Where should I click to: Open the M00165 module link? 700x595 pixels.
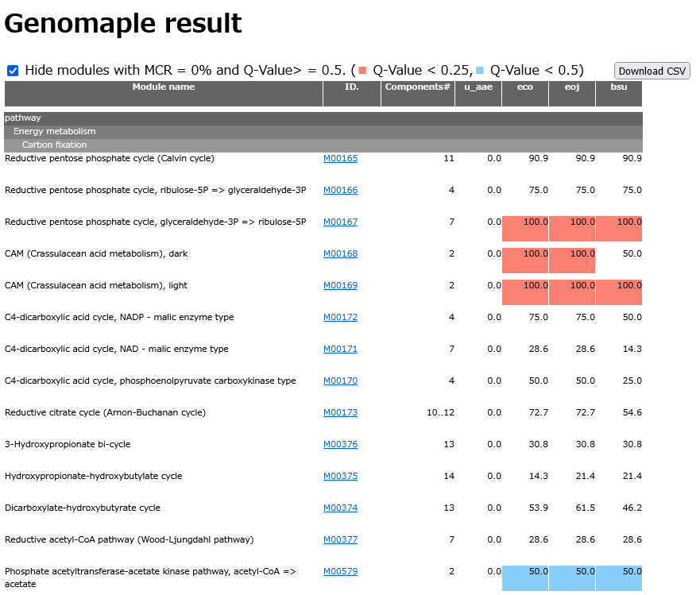pyautogui.click(x=340, y=158)
